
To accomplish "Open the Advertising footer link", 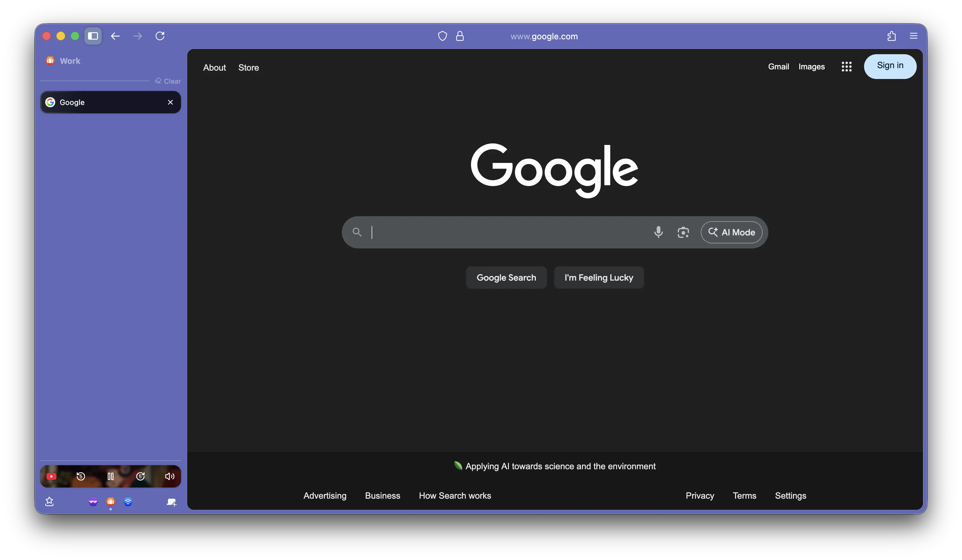I will [325, 496].
